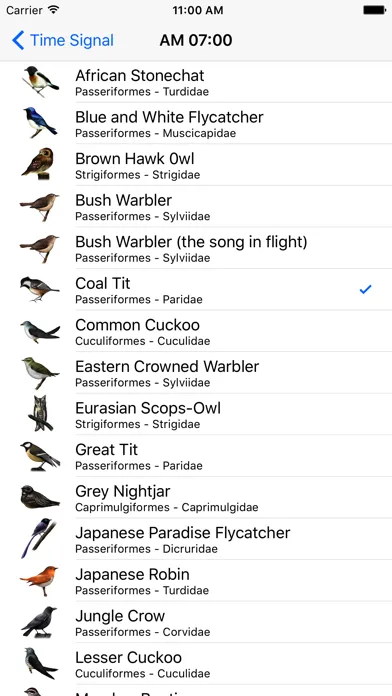392x696 pixels.
Task: Choose Bush Warbler (the song in flight)
Action: [x=196, y=248]
